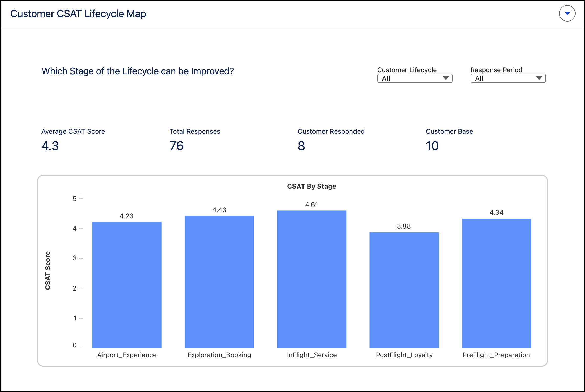Click the Total Responses value 76
Image resolution: width=585 pixels, height=392 pixels.
(x=176, y=146)
